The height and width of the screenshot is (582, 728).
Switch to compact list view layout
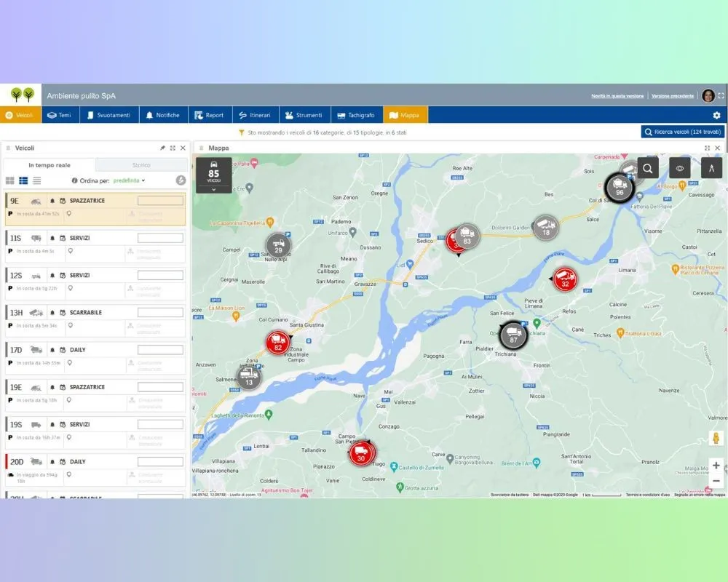(x=37, y=180)
